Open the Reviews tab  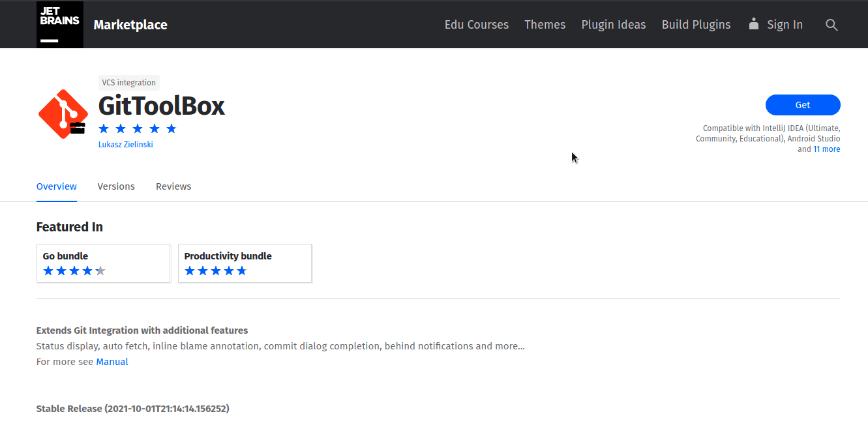pyautogui.click(x=173, y=186)
